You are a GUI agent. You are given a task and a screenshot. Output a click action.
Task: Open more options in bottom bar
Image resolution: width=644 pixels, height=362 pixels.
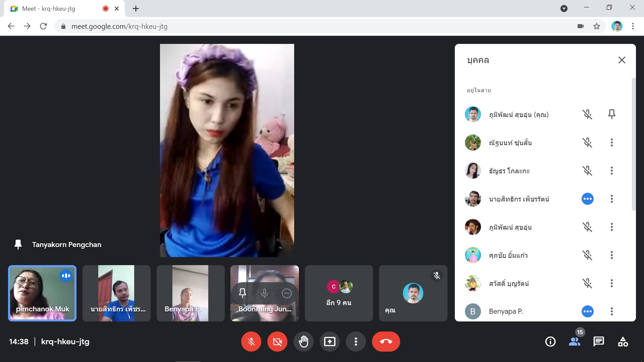pyautogui.click(x=356, y=342)
